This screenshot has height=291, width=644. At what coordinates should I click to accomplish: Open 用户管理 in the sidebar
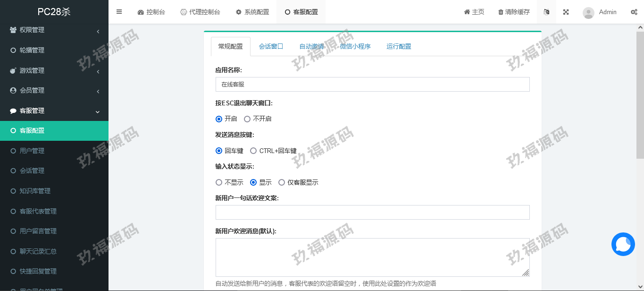(x=32, y=151)
